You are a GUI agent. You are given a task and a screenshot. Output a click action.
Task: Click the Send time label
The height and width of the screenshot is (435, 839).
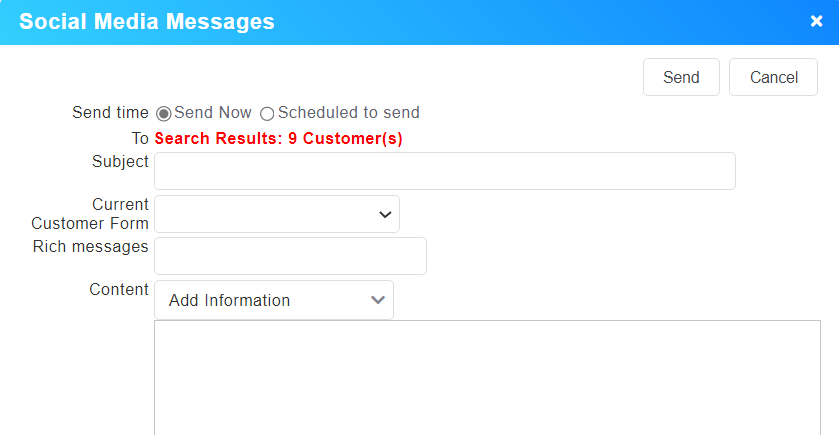110,113
